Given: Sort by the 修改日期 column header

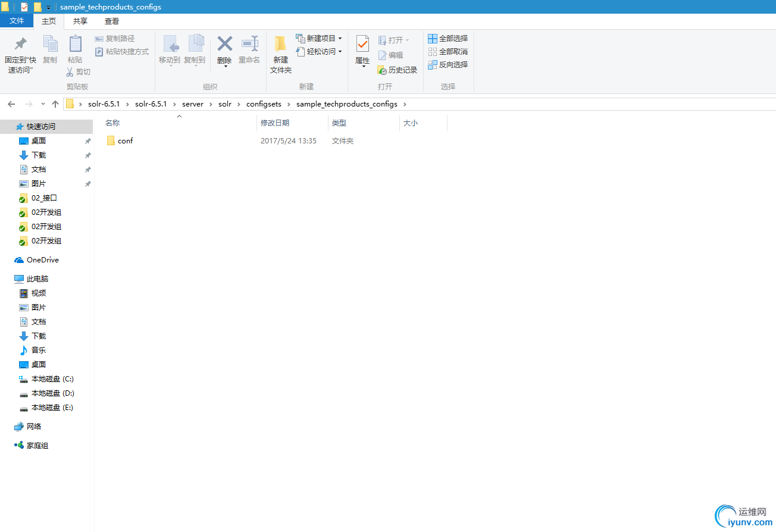Looking at the screenshot, I should click(275, 123).
